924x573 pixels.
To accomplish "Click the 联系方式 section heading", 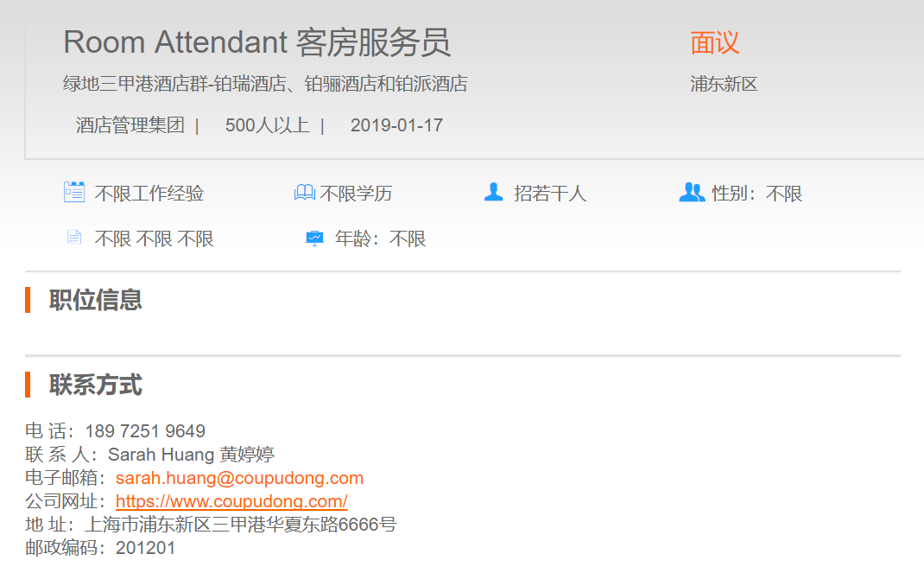I will pyautogui.click(x=95, y=385).
